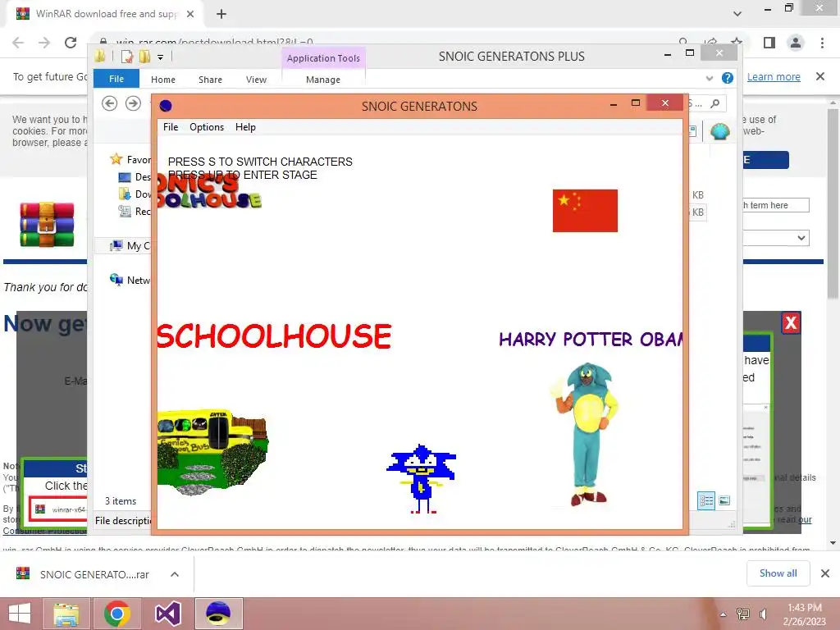Expand the explorer ribbon chevron
Screen dimensions: 840x630
tap(710, 78)
